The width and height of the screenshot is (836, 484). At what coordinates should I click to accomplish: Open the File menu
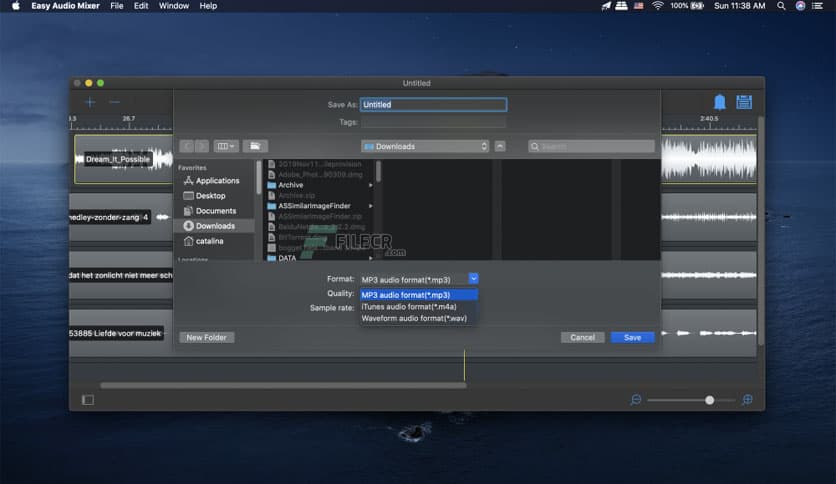click(117, 6)
